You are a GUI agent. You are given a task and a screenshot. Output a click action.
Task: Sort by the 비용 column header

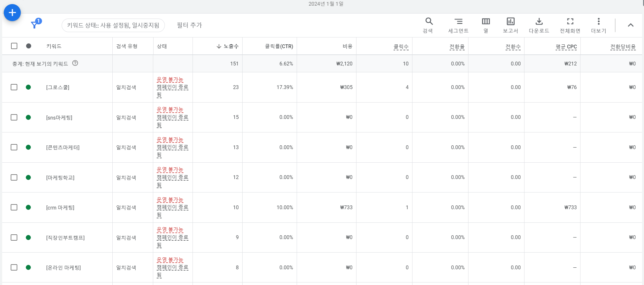point(348,46)
